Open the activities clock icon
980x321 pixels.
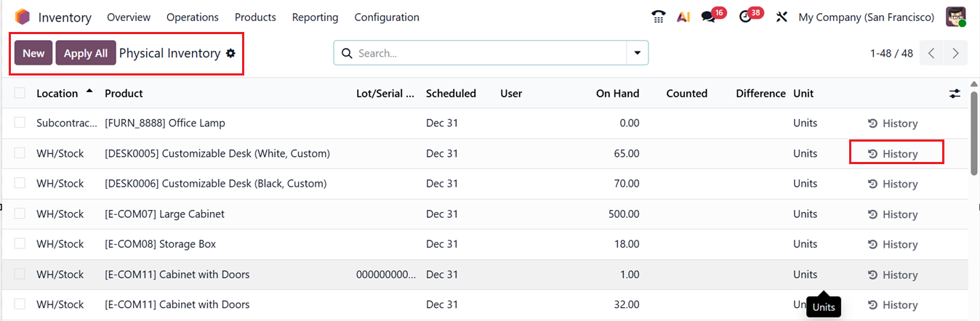tap(745, 17)
